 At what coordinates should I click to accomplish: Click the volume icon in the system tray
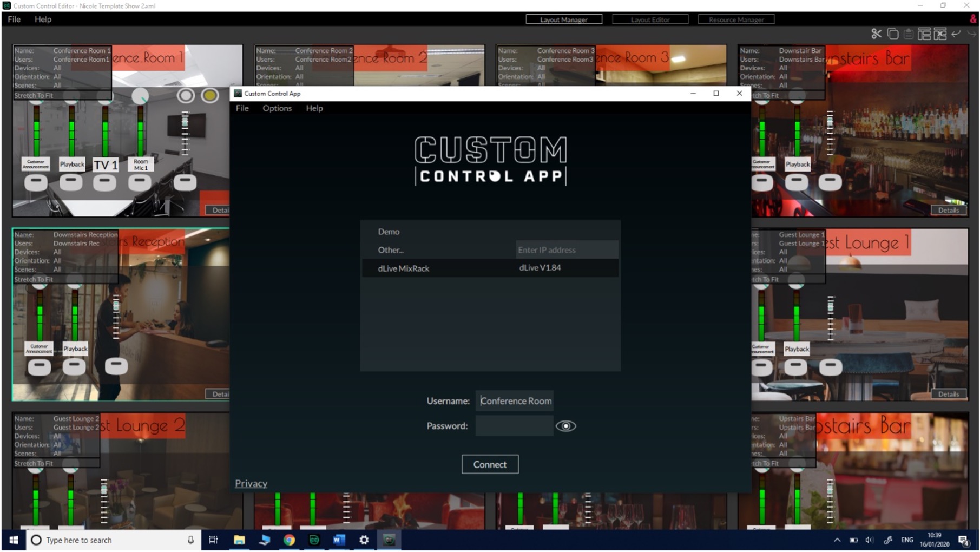(870, 540)
